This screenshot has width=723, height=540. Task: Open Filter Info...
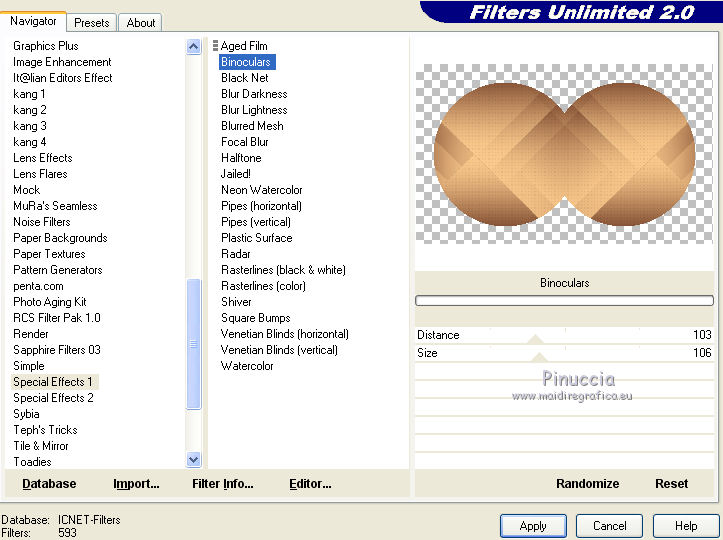click(x=223, y=484)
